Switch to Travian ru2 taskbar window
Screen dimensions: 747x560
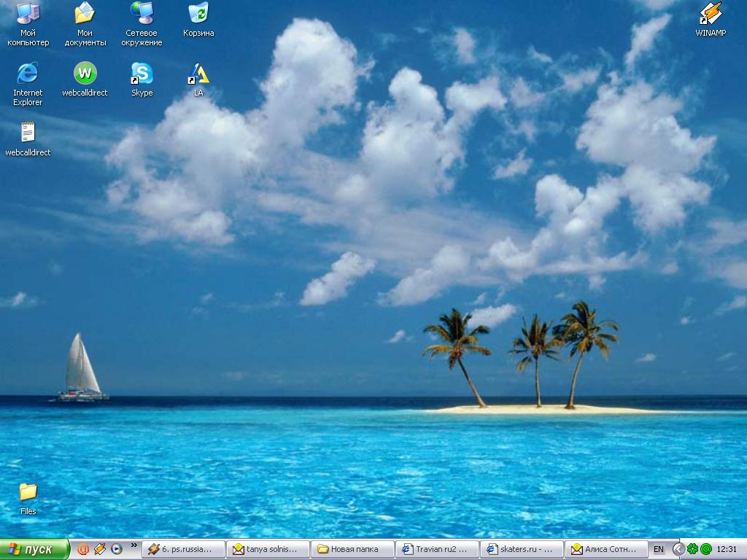point(437,550)
